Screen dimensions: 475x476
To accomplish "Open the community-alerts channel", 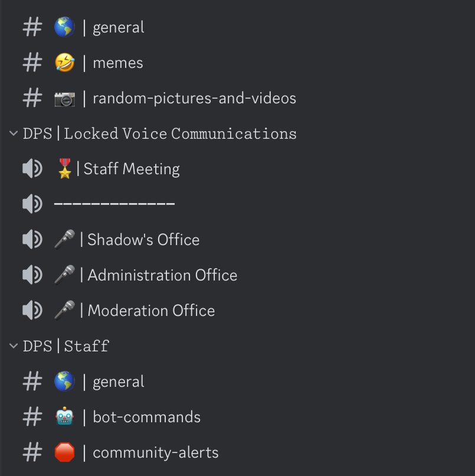I will pyautogui.click(x=156, y=452).
